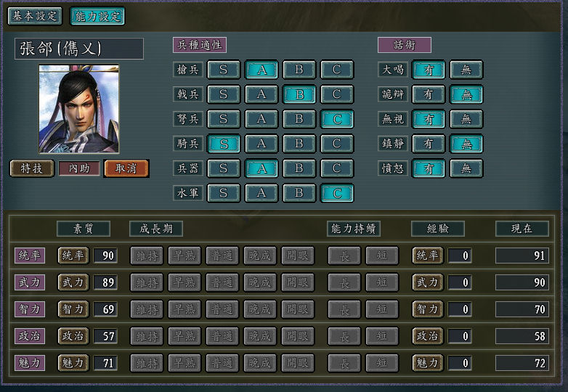Disable 大喝 with 無
Image resolution: width=568 pixels, height=392 pixels.
466,70
